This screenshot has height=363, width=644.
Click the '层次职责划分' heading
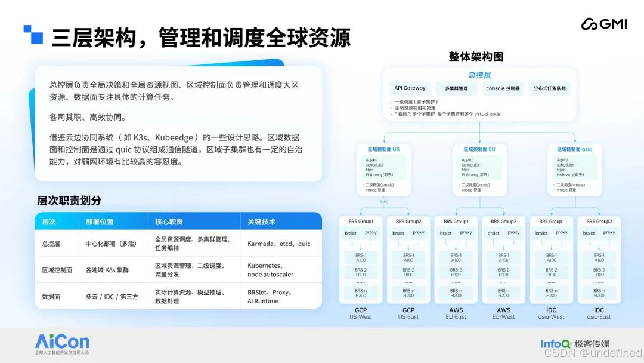[69, 201]
